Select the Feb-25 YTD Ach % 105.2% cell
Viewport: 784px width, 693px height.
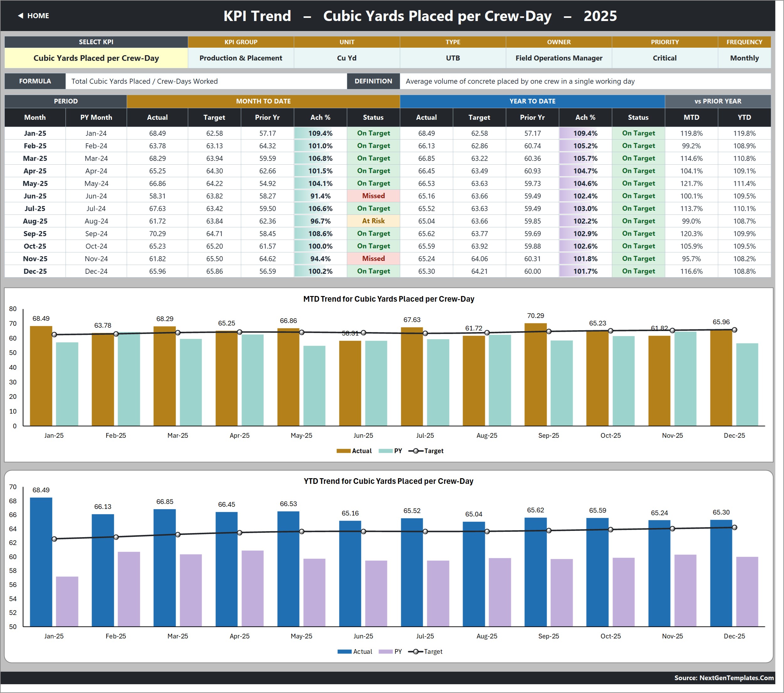585,146
